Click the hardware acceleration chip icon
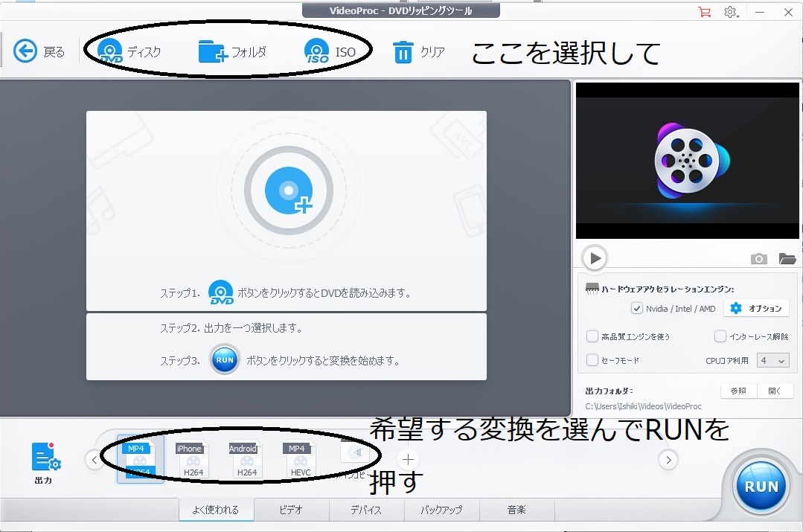The image size is (803, 532). (592, 289)
